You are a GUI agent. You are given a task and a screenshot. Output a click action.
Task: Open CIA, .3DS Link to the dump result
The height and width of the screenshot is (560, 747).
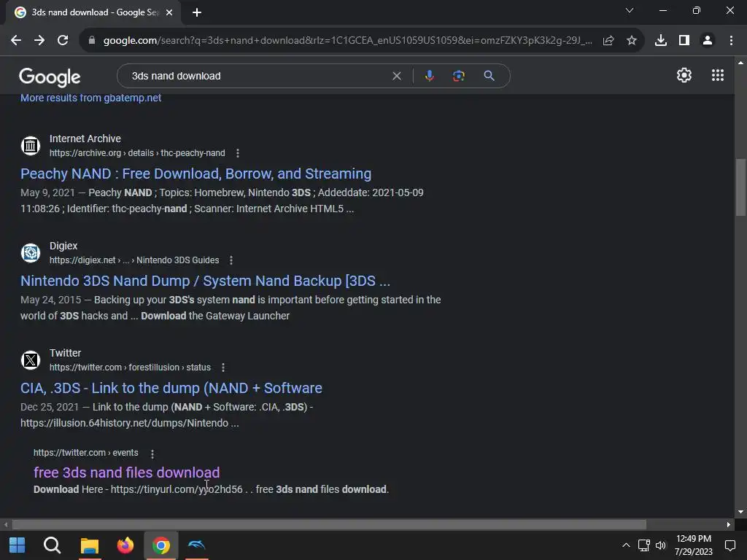(x=171, y=388)
